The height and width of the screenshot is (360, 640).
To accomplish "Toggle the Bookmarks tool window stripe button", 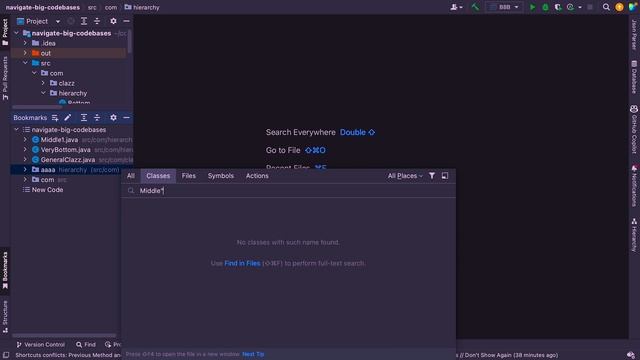I will (5, 270).
